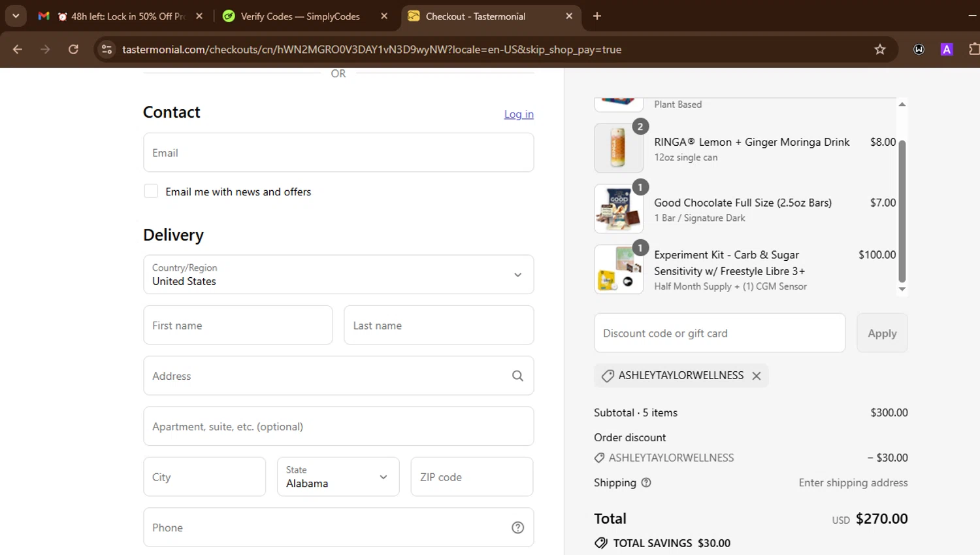Viewport: 980px width, 555px height.
Task: Close the Verify Codes SimplyCodes tab
Action: (384, 16)
